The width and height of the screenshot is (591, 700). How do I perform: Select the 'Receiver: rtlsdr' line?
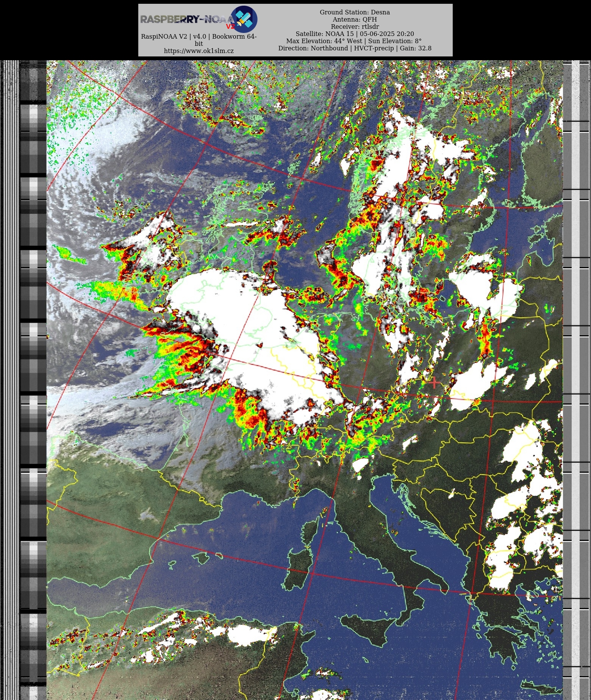tap(355, 27)
